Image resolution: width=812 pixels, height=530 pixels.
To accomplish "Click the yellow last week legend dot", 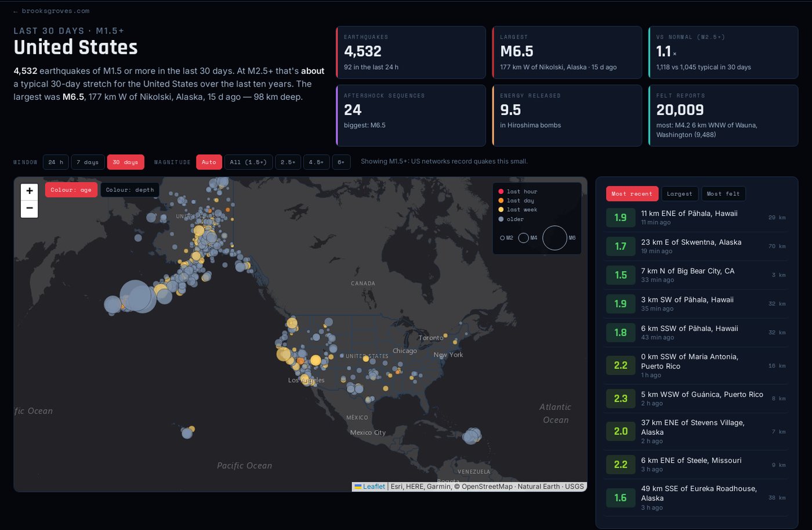I will tap(501, 210).
